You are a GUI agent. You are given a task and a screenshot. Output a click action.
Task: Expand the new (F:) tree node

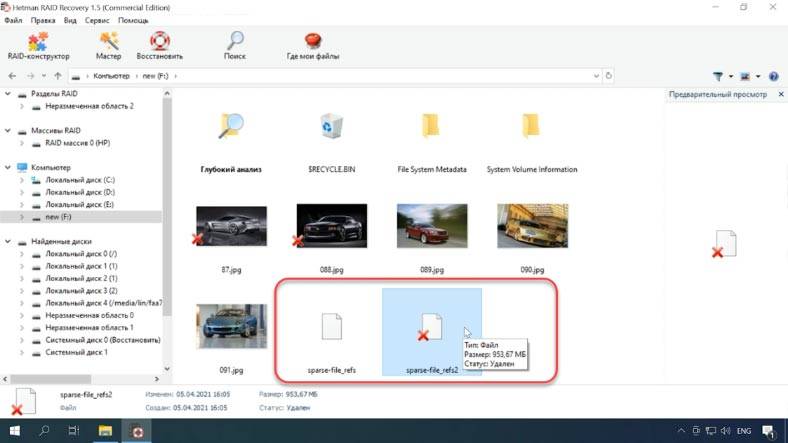click(22, 217)
